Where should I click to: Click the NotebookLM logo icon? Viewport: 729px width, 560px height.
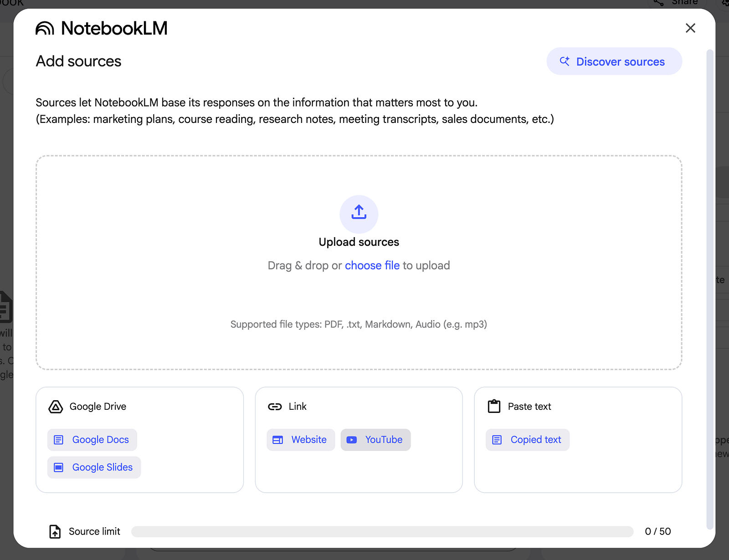point(45,28)
